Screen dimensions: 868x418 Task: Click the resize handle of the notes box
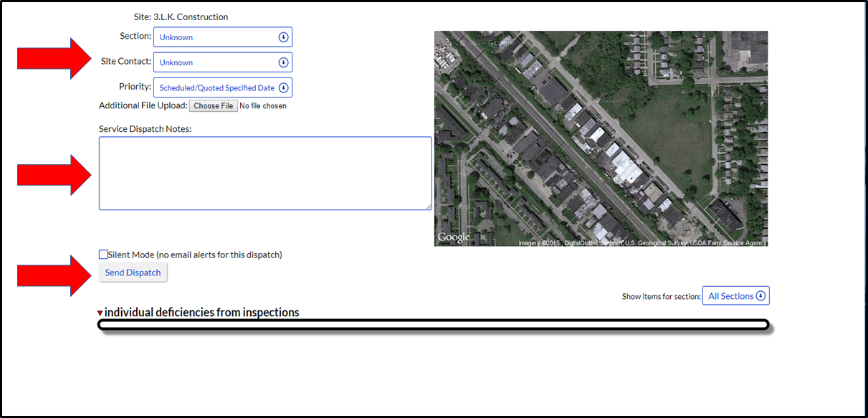coord(429,206)
